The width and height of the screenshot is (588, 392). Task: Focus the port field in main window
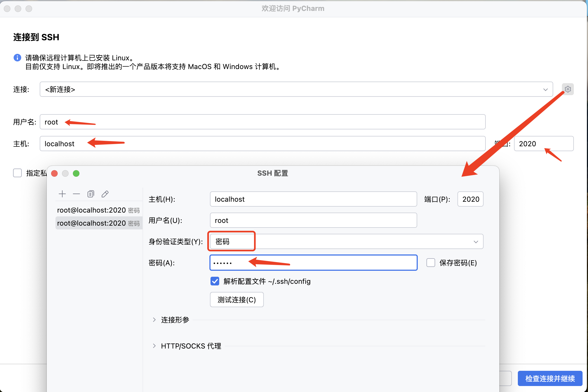coord(544,144)
